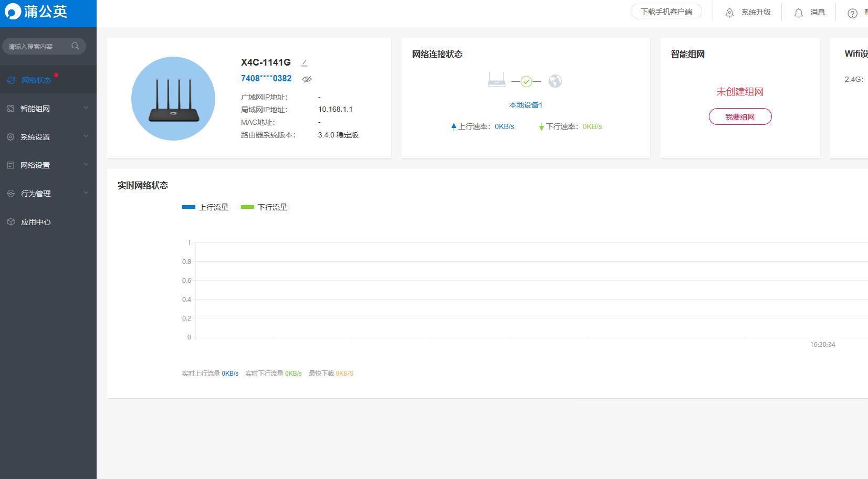This screenshot has height=479, width=868.
Task: Open 应用中心 from the sidebar
Action: pos(35,221)
